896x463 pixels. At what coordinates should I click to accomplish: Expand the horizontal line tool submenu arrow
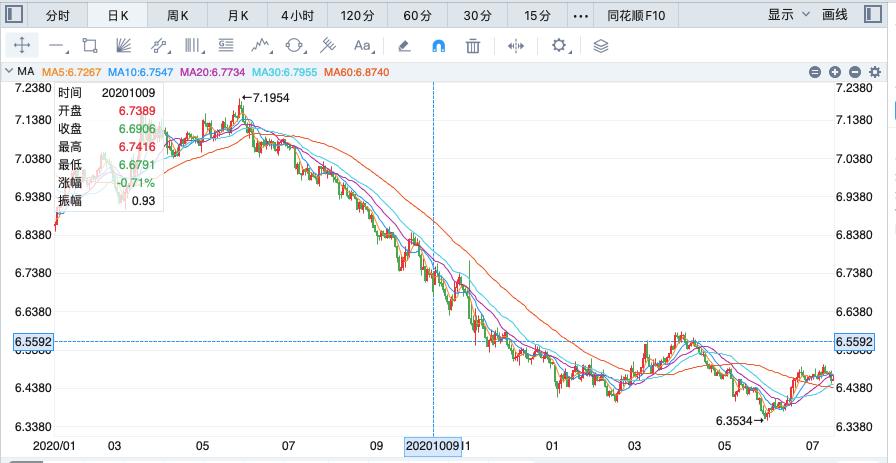(66, 52)
